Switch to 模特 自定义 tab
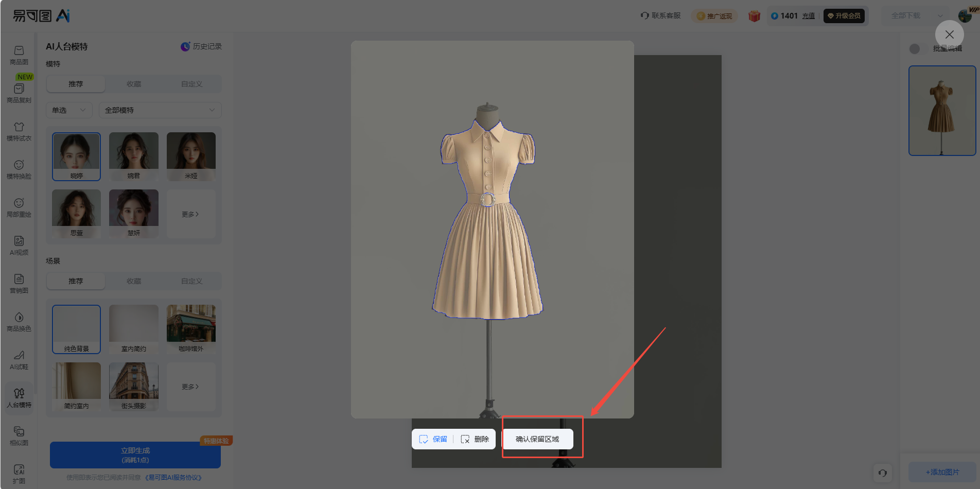 pos(192,84)
